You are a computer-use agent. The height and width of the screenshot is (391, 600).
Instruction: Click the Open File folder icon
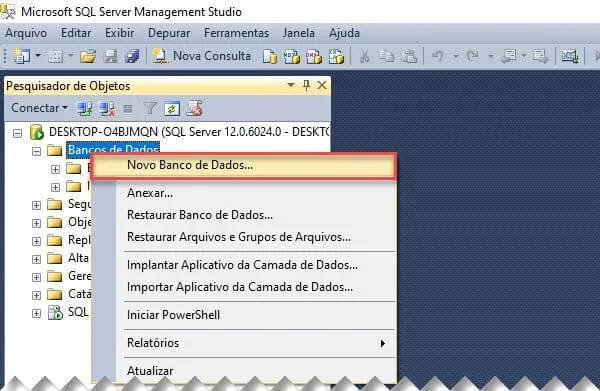coord(88,56)
